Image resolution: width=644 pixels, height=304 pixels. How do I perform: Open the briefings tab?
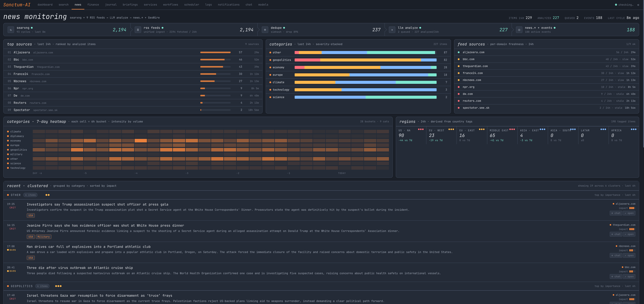pyautogui.click(x=130, y=5)
